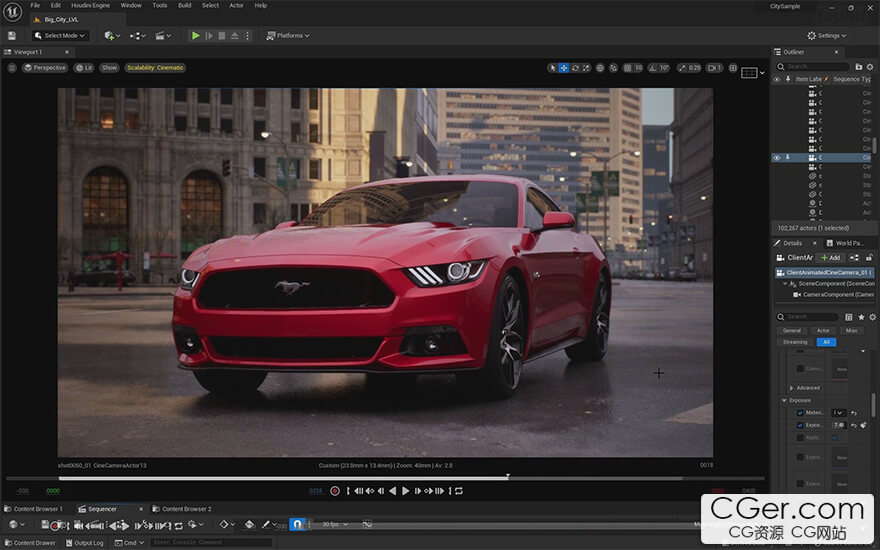Toggle world/local coordinate globe icon

point(600,68)
